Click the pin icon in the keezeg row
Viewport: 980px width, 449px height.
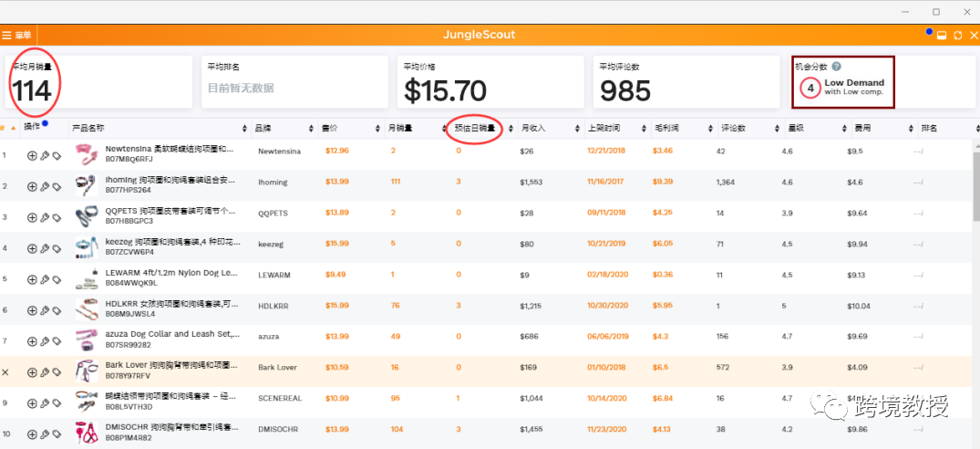click(x=45, y=248)
